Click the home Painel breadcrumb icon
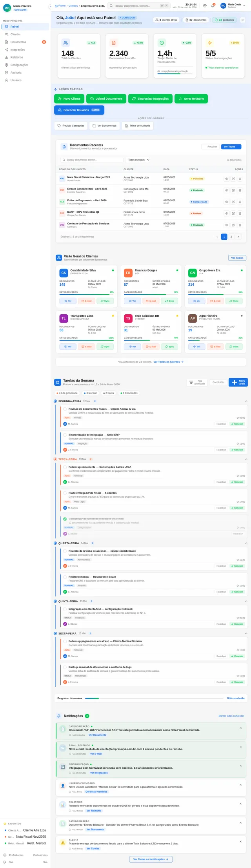This screenshot has height=868, width=251. 56,6
